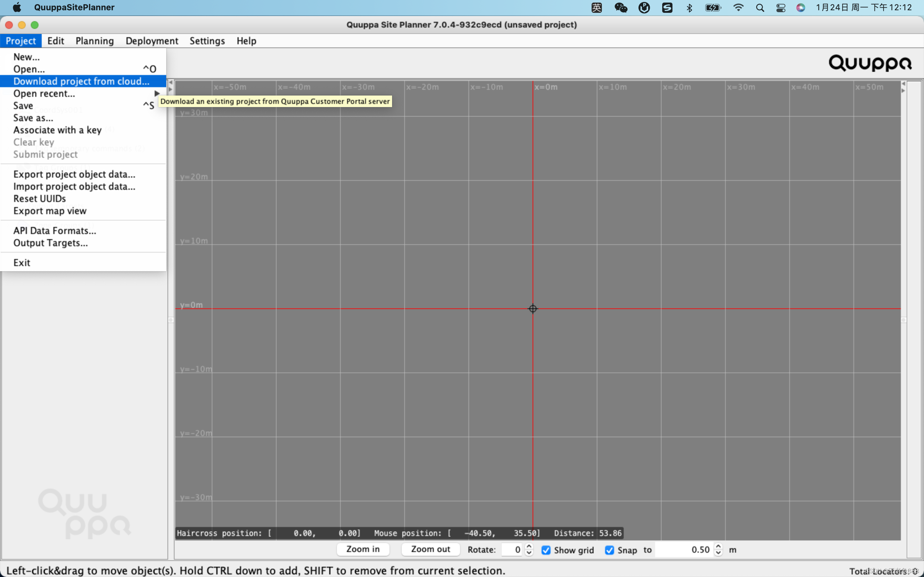Click the Bluetooth status icon
This screenshot has height=577, width=924.
[689, 8]
